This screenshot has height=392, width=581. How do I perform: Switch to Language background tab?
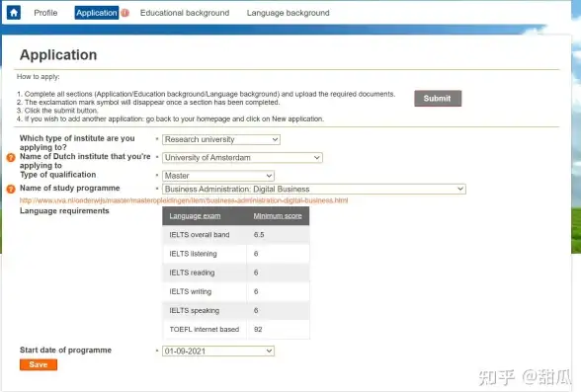pos(288,13)
